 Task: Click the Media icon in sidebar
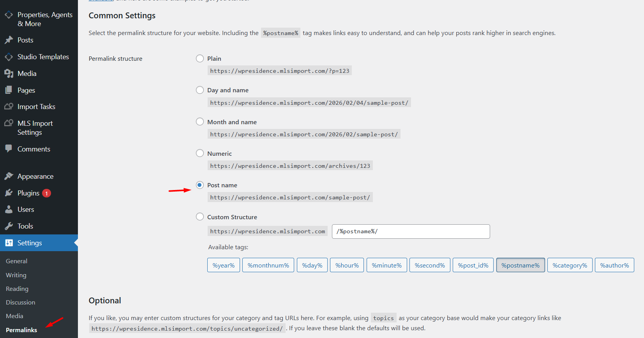(x=9, y=74)
